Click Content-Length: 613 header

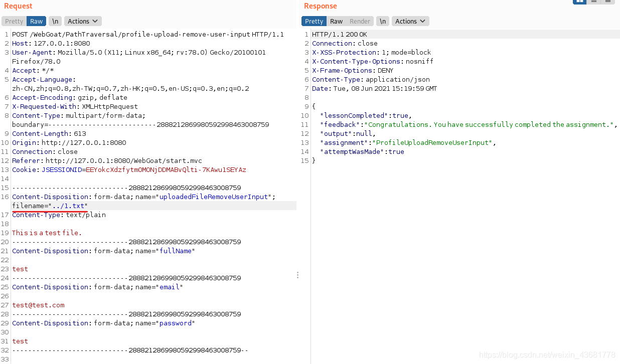(49, 133)
